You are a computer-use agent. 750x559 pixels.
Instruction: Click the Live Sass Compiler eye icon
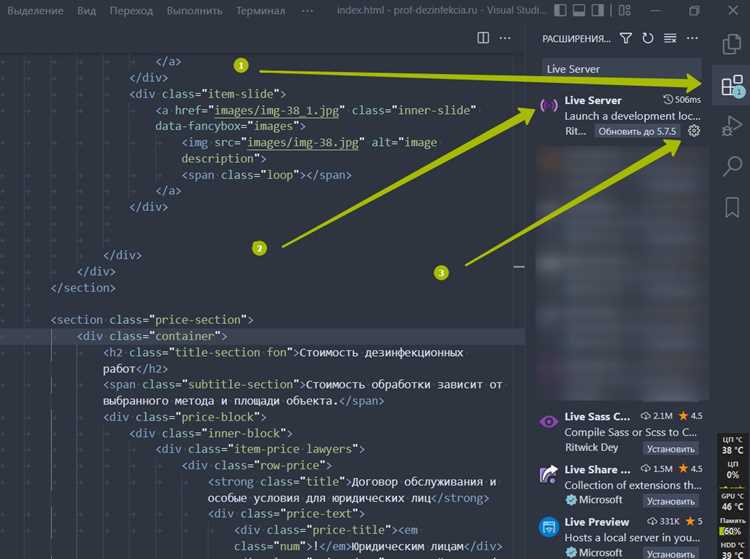(549, 421)
